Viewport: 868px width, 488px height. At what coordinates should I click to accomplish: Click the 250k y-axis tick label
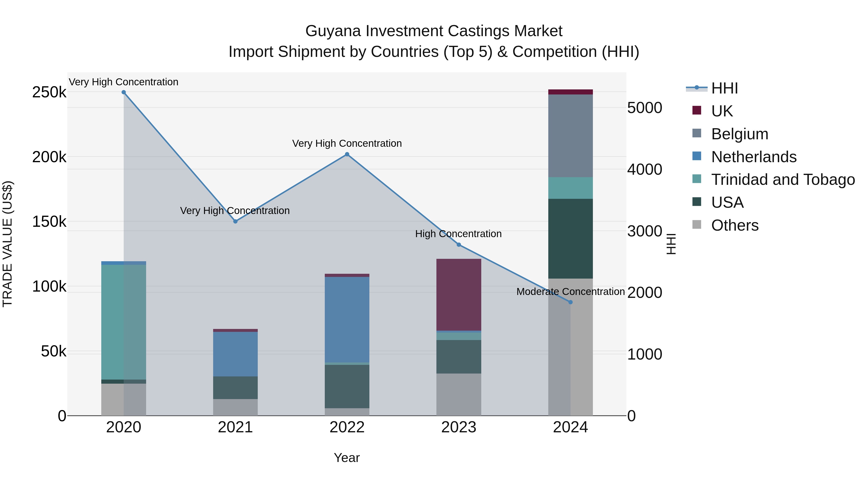click(49, 92)
